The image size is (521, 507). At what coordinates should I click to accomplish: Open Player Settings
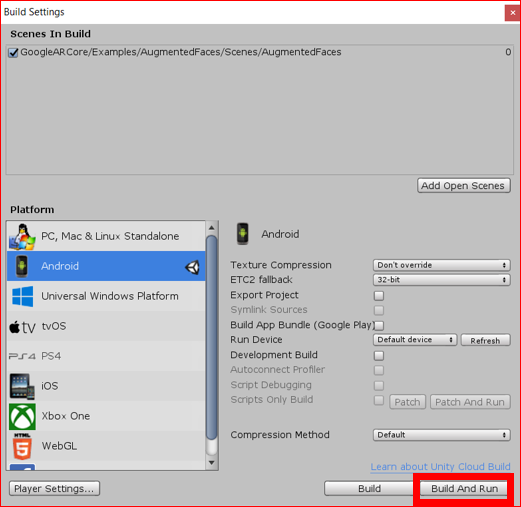[x=54, y=489]
